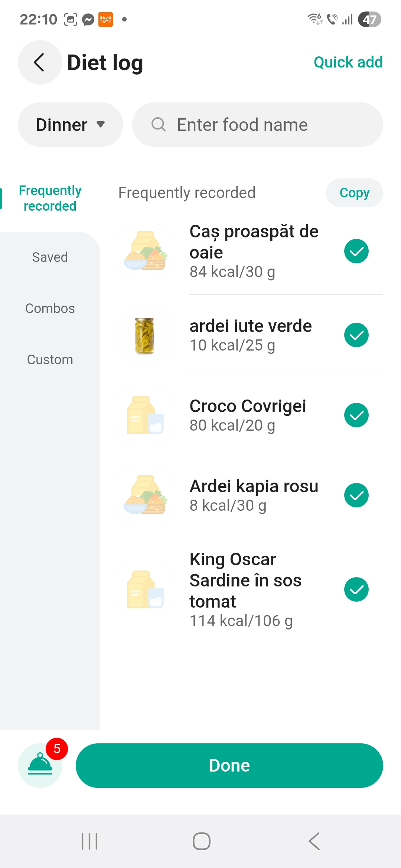Tap the pickled pepper jar image
This screenshot has width=401, height=868.
(145, 335)
